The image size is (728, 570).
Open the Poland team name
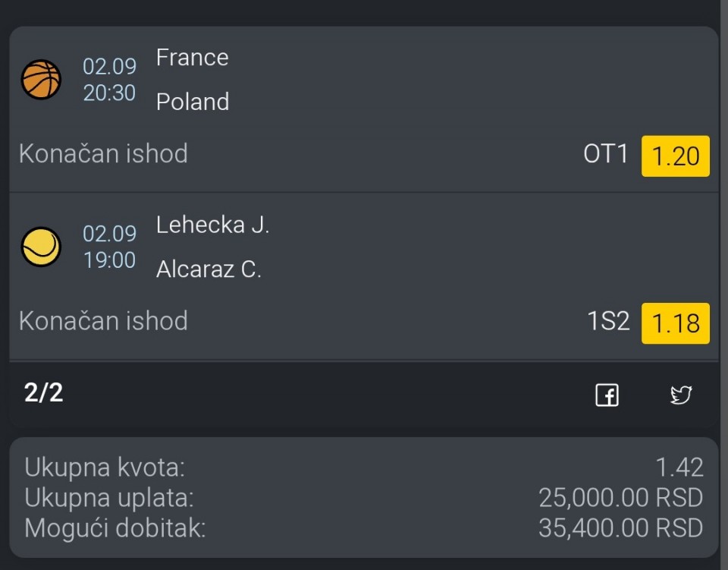(x=193, y=102)
